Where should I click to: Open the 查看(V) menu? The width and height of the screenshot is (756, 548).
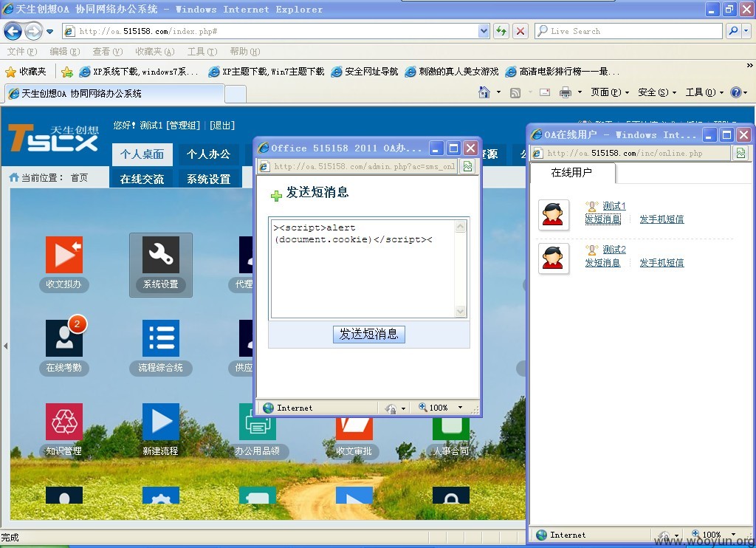pos(108,52)
